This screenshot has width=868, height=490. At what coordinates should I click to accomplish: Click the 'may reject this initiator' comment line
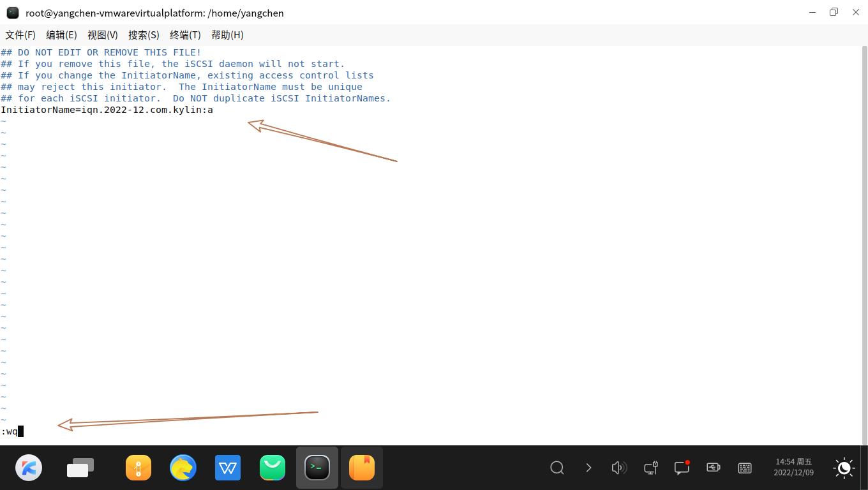(181, 87)
